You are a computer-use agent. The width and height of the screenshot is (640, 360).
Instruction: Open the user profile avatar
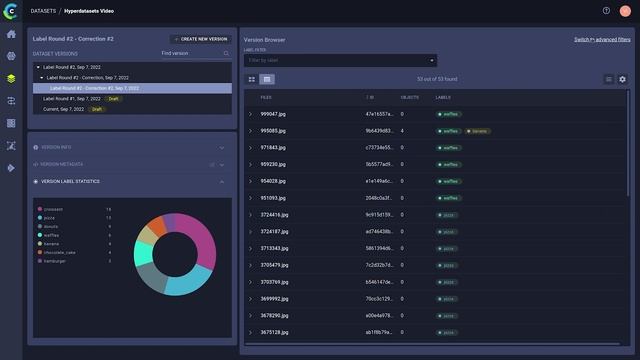pos(625,11)
